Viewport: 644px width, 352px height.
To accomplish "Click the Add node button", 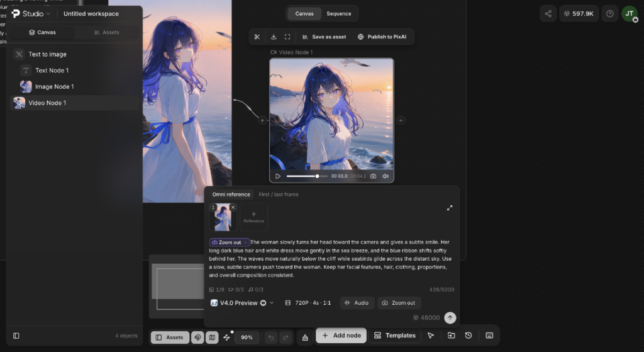I will click(x=341, y=336).
